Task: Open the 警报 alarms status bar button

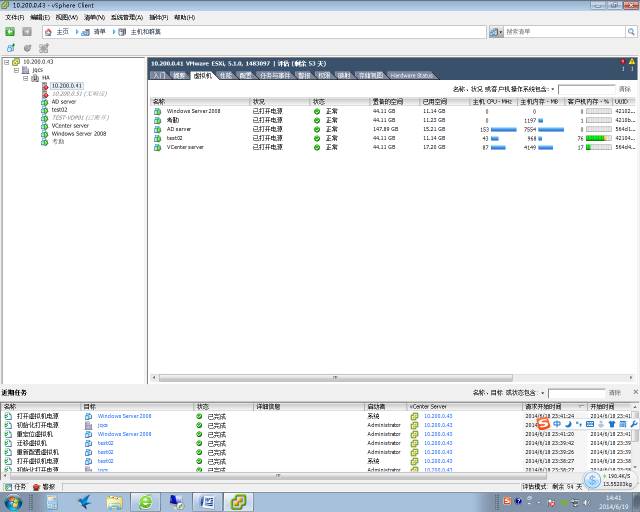Action: [44, 487]
